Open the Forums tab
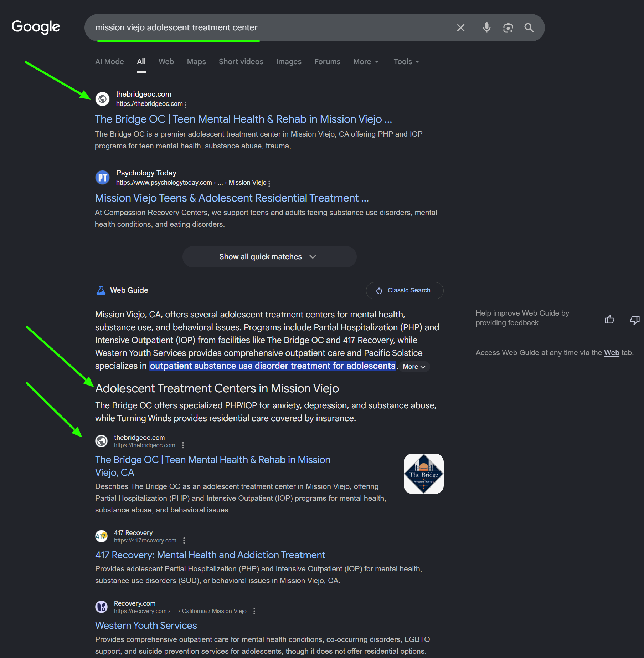Viewport: 644px width, 658px height. coord(327,62)
